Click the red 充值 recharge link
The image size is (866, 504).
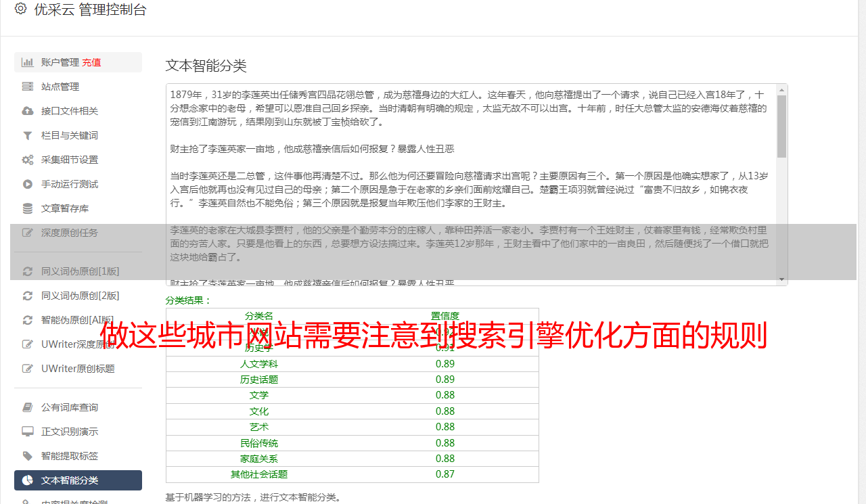pyautogui.click(x=91, y=62)
